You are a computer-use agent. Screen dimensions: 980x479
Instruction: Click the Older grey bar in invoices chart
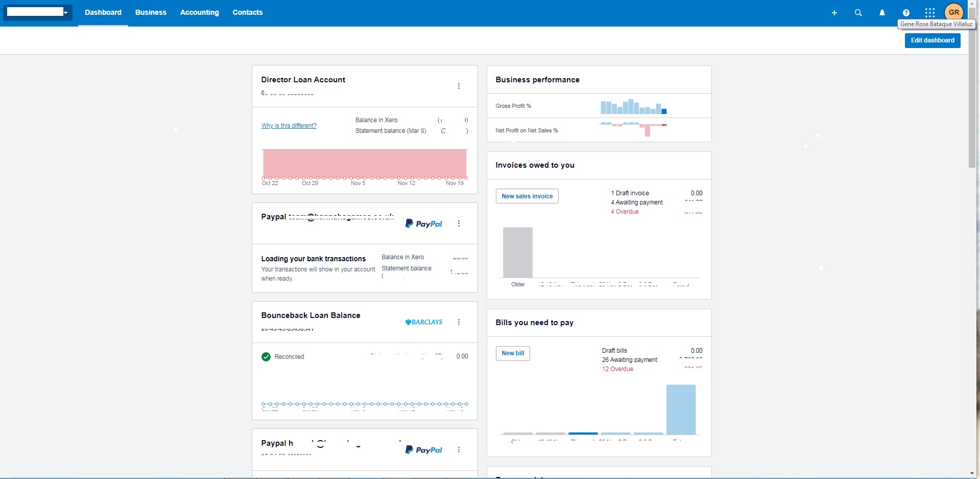[x=518, y=253]
